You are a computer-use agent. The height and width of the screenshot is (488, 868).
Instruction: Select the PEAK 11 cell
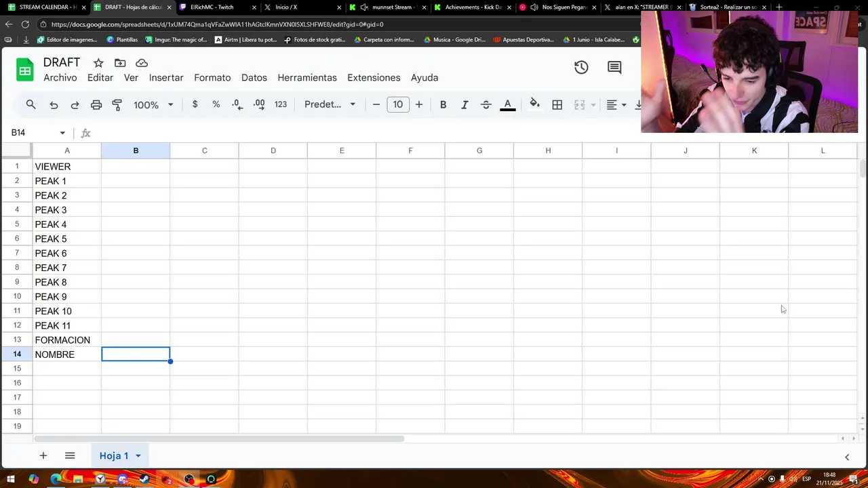click(x=67, y=325)
